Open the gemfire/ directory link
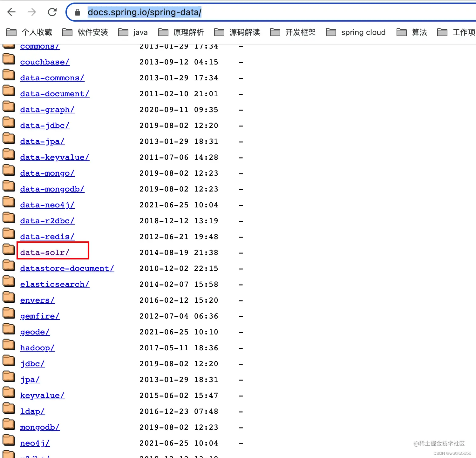 pos(40,316)
